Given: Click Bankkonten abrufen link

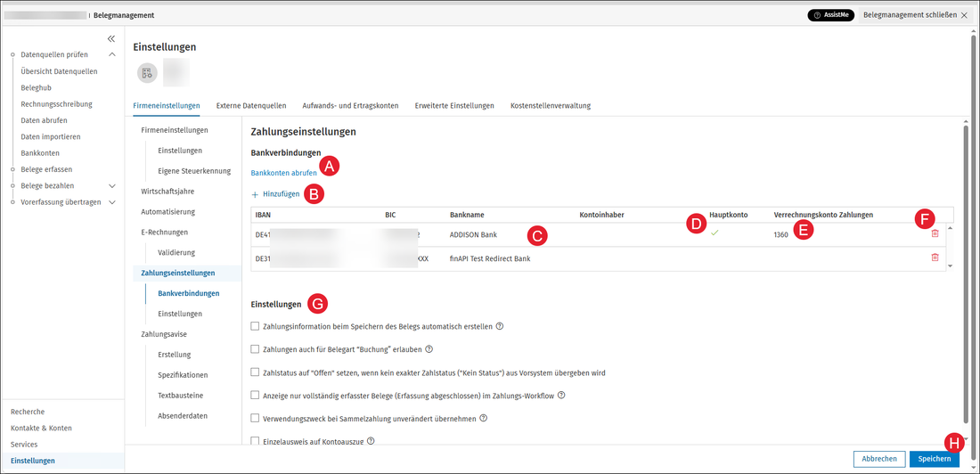Looking at the screenshot, I should (283, 173).
